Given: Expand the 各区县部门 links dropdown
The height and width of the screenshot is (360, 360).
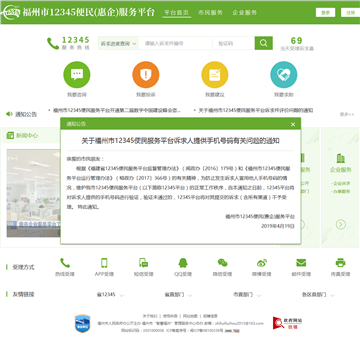Looking at the screenshot, I should point(318,295).
